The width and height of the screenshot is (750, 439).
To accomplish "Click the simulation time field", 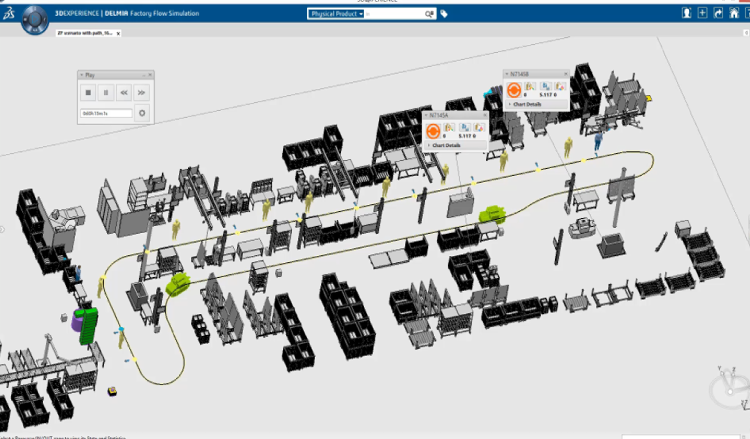I will click(106, 113).
